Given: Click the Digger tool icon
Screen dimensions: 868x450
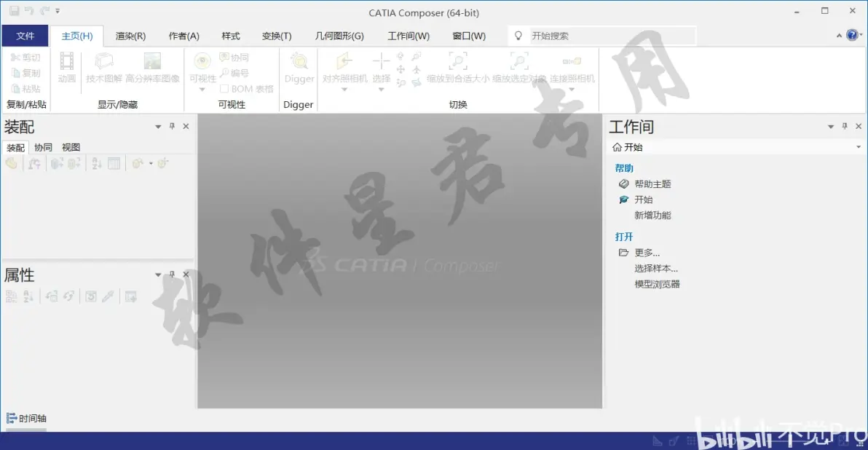Looking at the screenshot, I should click(299, 61).
